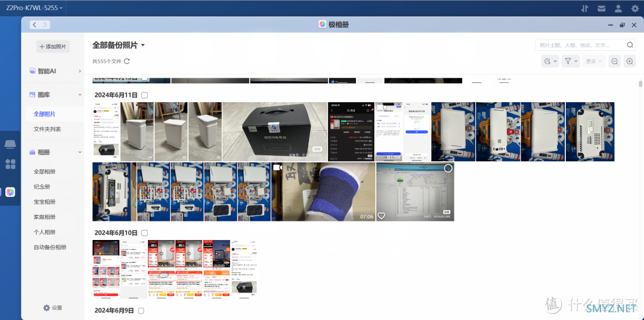Select 个人相册 in the sidebar
The width and height of the screenshot is (644, 320).
pyautogui.click(x=44, y=232)
